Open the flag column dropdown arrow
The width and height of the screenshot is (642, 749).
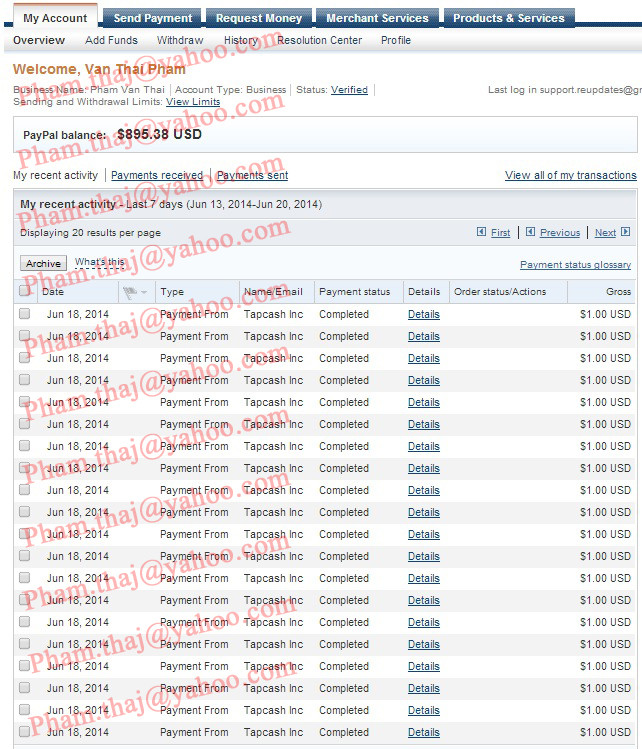point(144,292)
